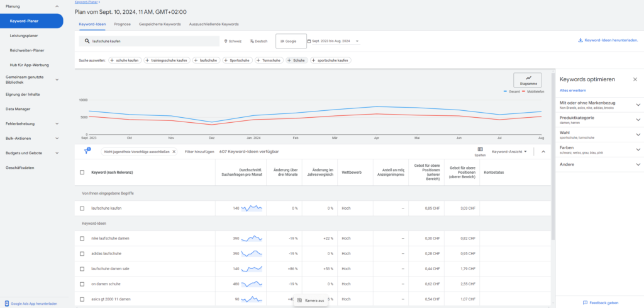
Task: Click the Keyword-Planer breadcrumb link
Action: point(87,2)
